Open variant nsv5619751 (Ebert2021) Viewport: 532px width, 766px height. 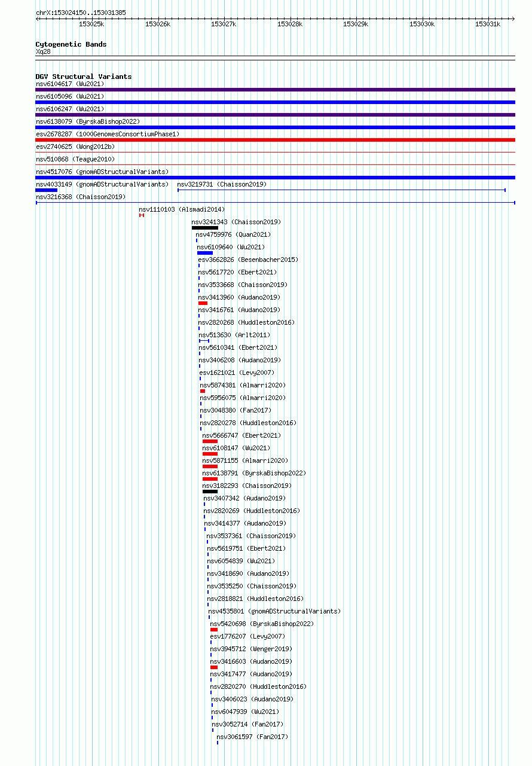pyautogui.click(x=247, y=548)
